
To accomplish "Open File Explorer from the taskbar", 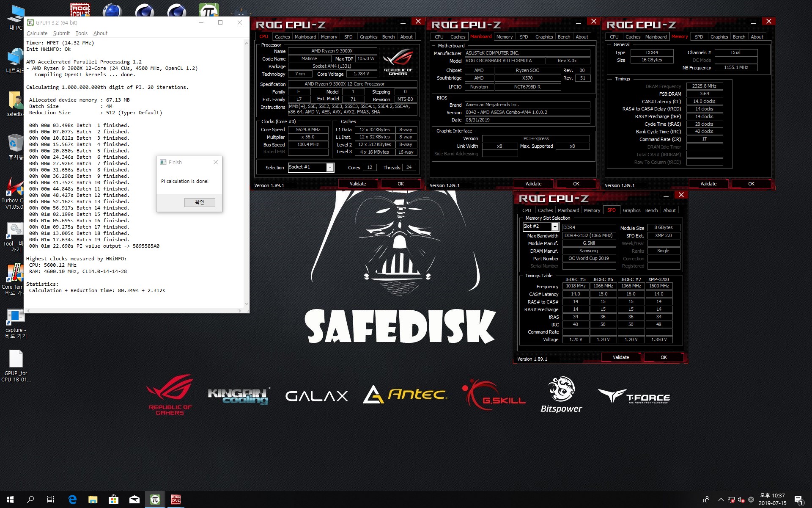I will (93, 500).
